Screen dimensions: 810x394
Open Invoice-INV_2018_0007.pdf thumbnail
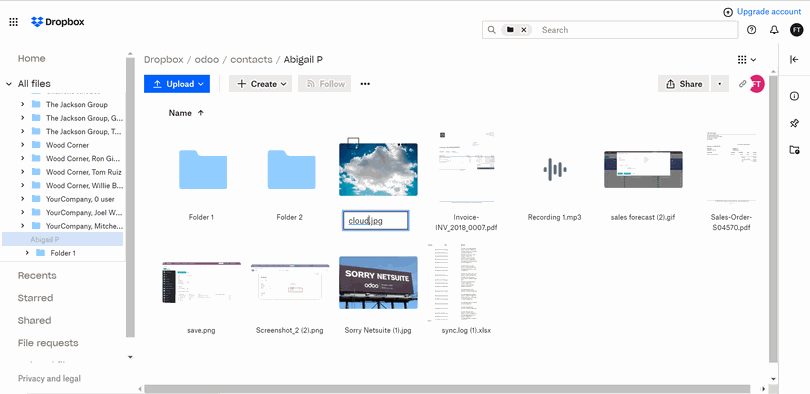tap(466, 167)
